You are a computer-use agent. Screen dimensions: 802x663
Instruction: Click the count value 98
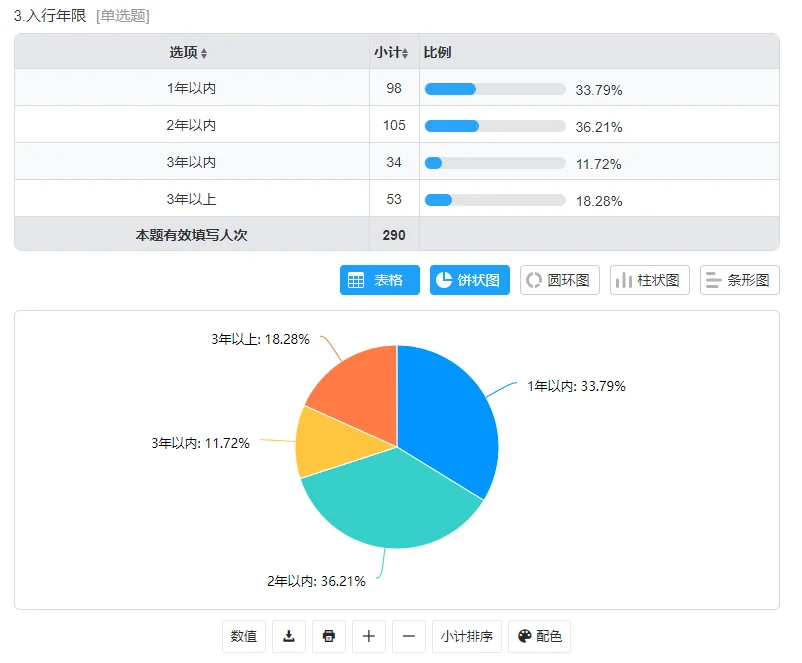click(394, 88)
